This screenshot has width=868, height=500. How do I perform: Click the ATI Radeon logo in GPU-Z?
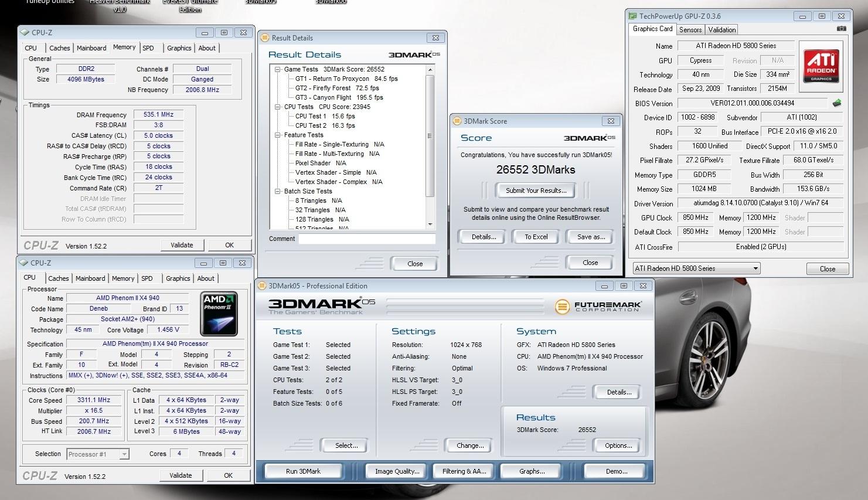pyautogui.click(x=821, y=66)
